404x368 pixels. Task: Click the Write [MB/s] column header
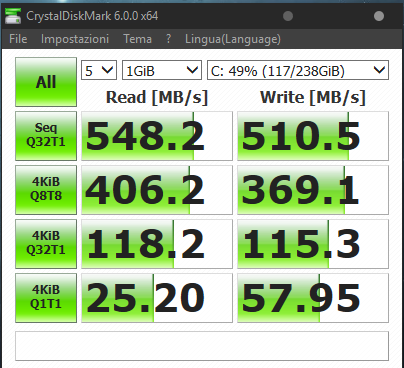[313, 97]
